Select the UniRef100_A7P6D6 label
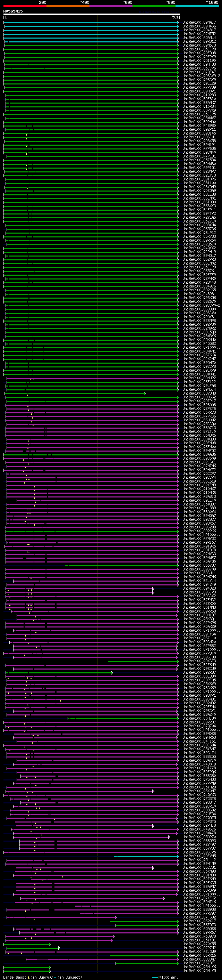Image resolution: width=222 pixels, height=980 pixels. (199, 148)
